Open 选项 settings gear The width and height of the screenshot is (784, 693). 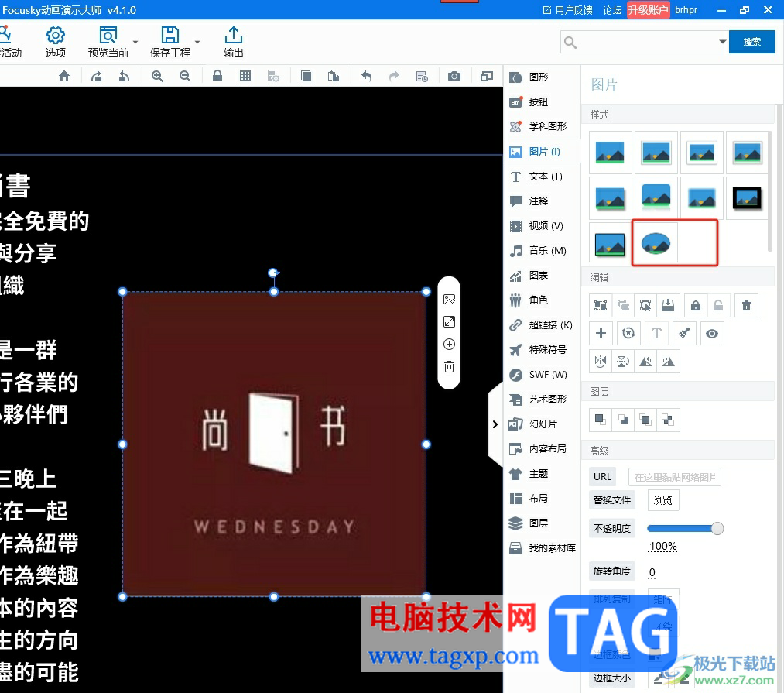56,42
